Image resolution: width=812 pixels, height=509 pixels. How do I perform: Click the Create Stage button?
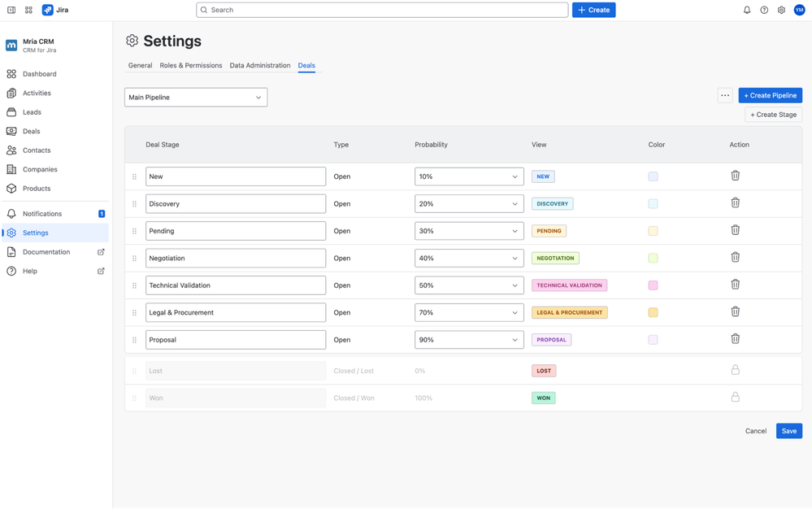point(773,115)
